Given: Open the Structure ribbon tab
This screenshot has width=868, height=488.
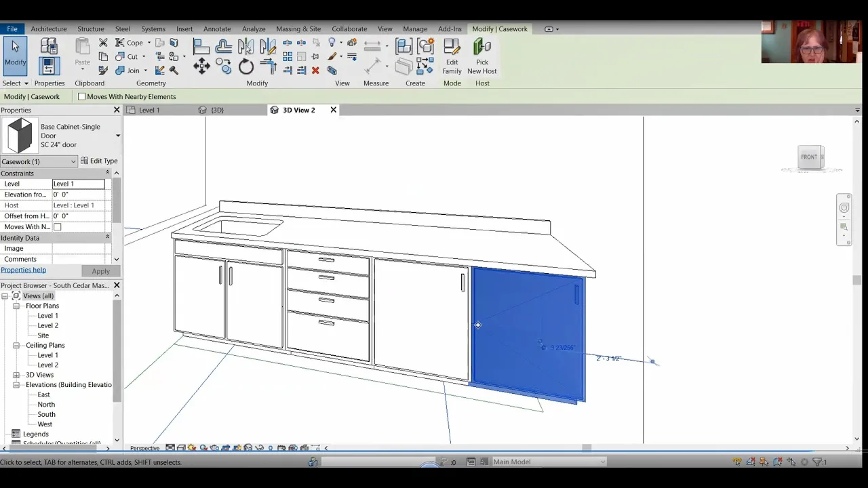Looking at the screenshot, I should point(90,29).
